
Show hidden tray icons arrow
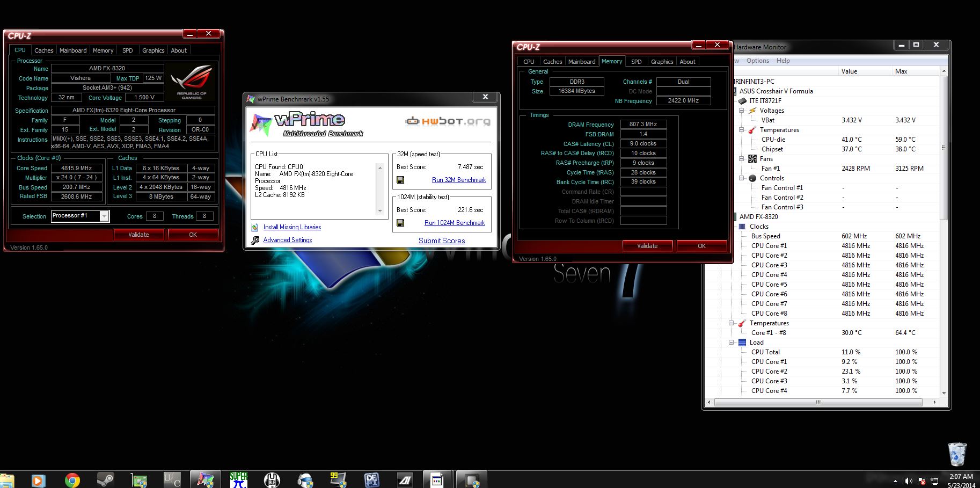pos(895,481)
